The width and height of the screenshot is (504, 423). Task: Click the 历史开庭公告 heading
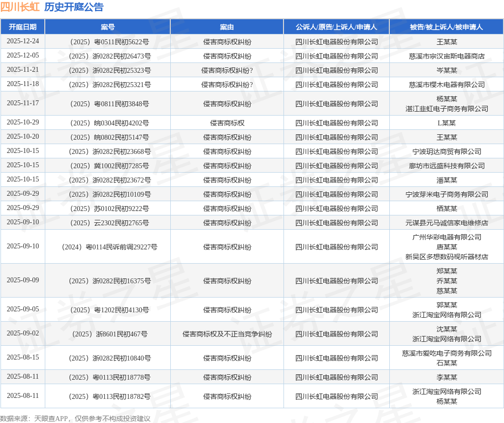click(74, 7)
